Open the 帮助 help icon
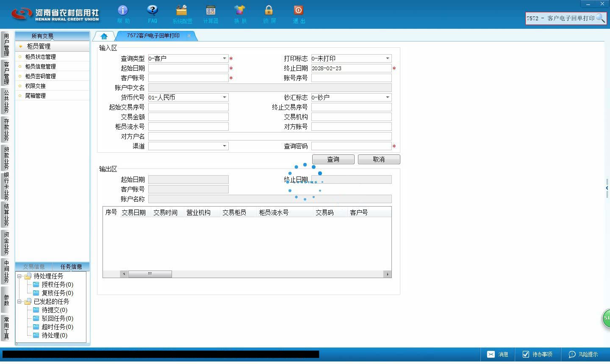 coord(123,14)
